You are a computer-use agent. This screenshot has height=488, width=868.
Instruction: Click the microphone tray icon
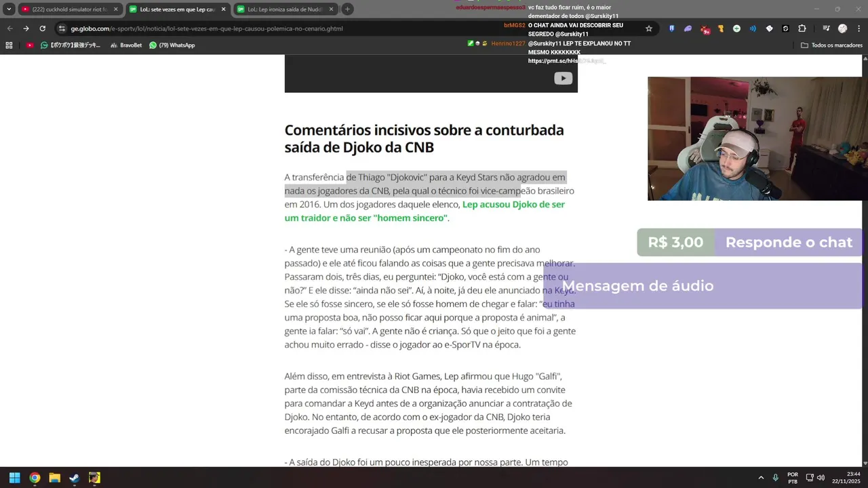775,478
